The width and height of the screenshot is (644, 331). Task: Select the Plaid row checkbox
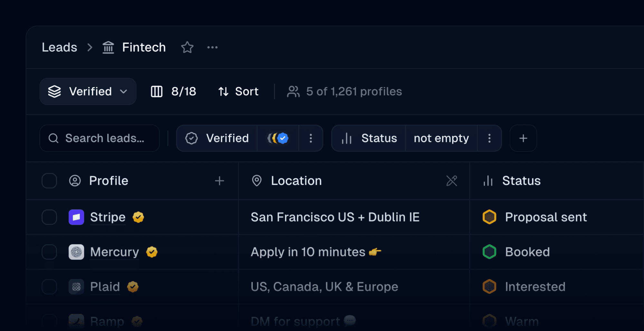coord(49,287)
